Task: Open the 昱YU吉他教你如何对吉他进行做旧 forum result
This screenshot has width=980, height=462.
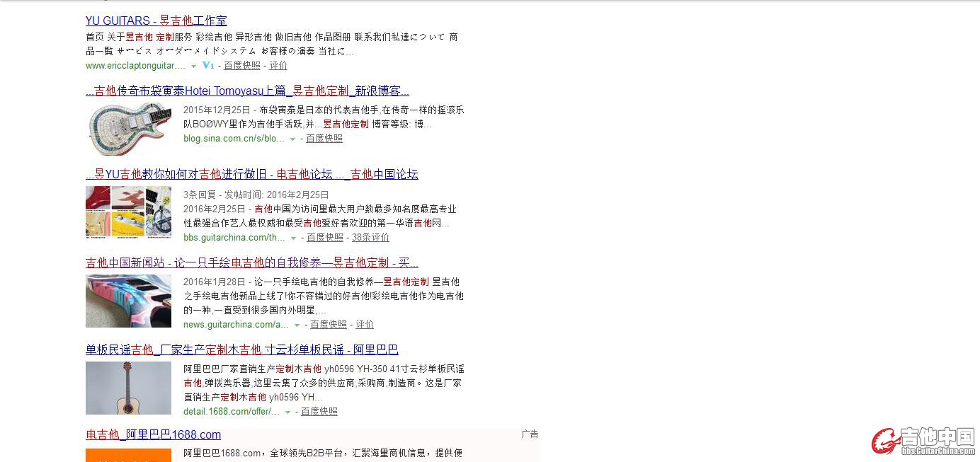Action: (x=252, y=174)
